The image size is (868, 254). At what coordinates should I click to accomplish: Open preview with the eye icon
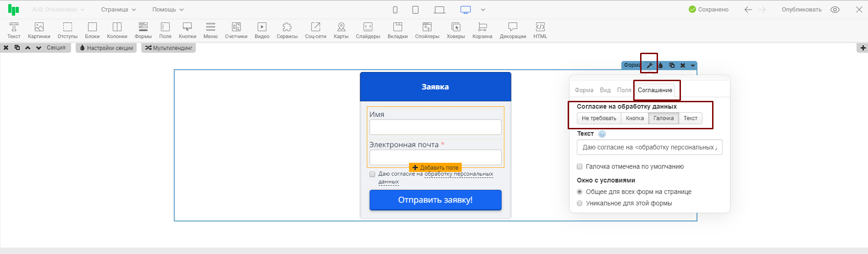coord(835,10)
